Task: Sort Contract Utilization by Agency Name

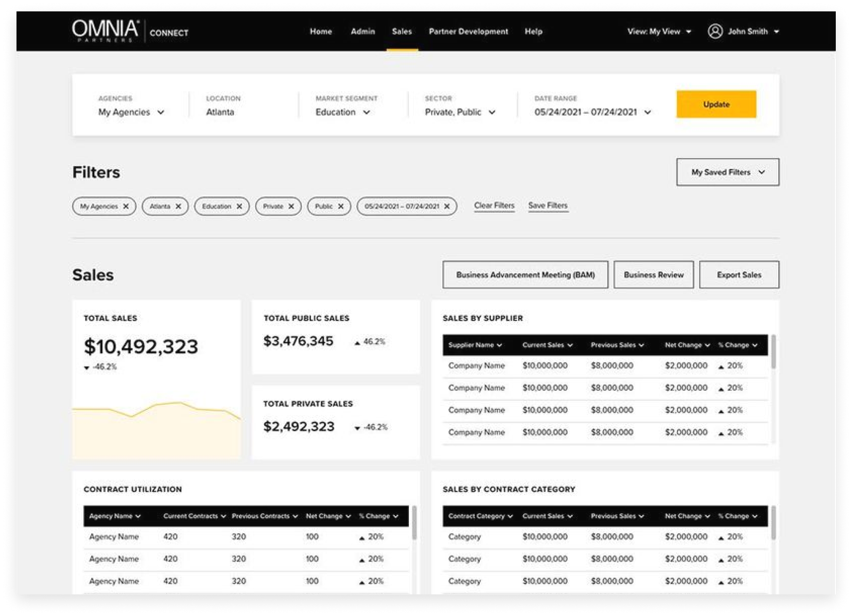Action: [115, 516]
